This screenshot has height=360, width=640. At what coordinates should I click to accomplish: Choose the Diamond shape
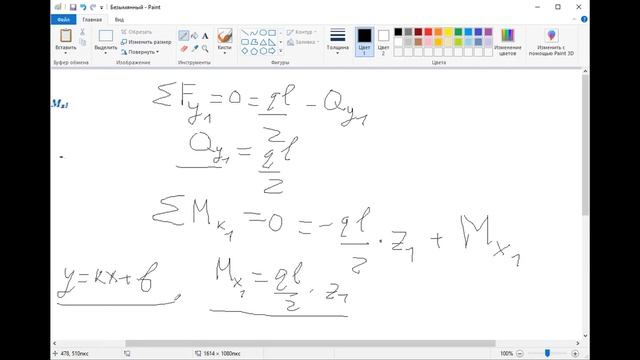[245, 51]
